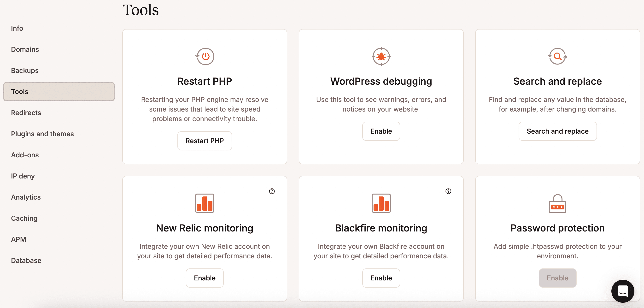This screenshot has width=644, height=308.
Task: Open the Domains section
Action: pyautogui.click(x=25, y=49)
